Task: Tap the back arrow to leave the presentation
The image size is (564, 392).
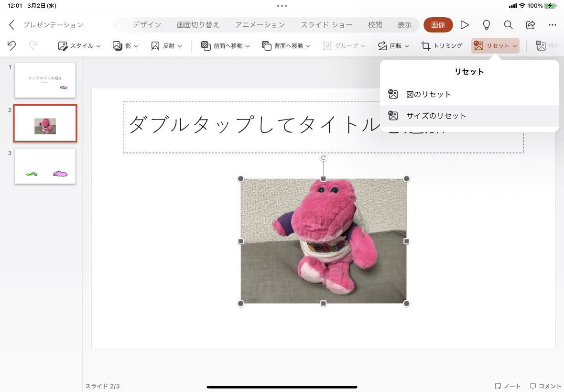Action: (11, 25)
